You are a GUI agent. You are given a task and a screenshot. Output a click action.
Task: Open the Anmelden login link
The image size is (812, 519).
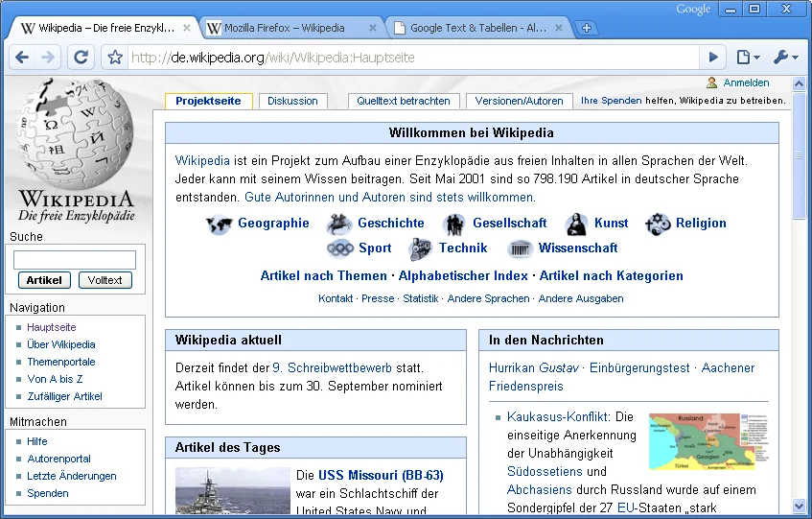tap(746, 83)
